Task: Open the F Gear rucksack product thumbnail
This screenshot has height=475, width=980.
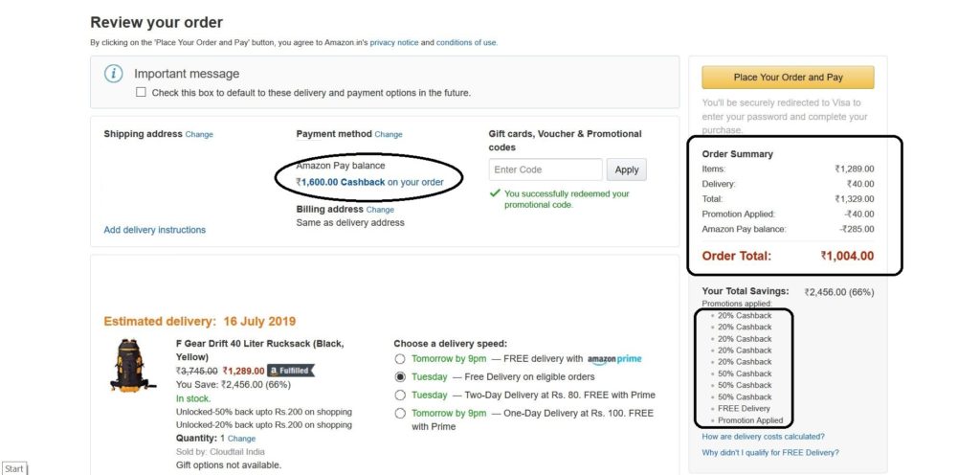Action: (x=133, y=365)
